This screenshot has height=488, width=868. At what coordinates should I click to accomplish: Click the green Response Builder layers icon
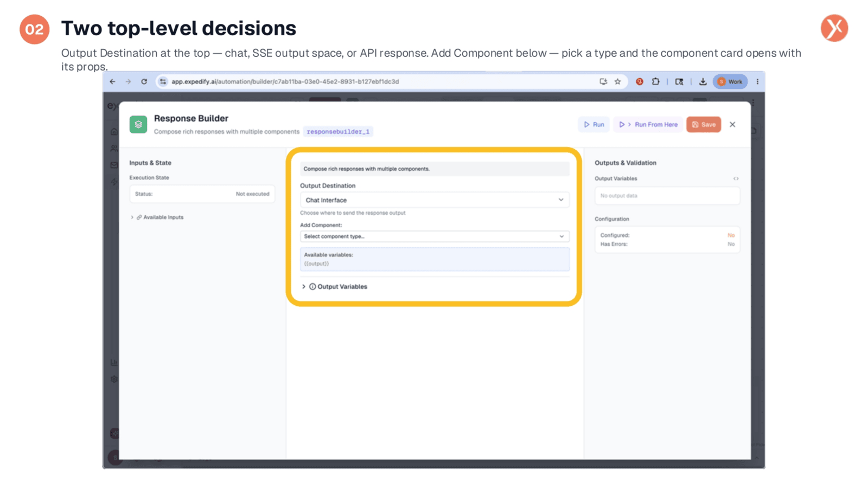(x=138, y=124)
